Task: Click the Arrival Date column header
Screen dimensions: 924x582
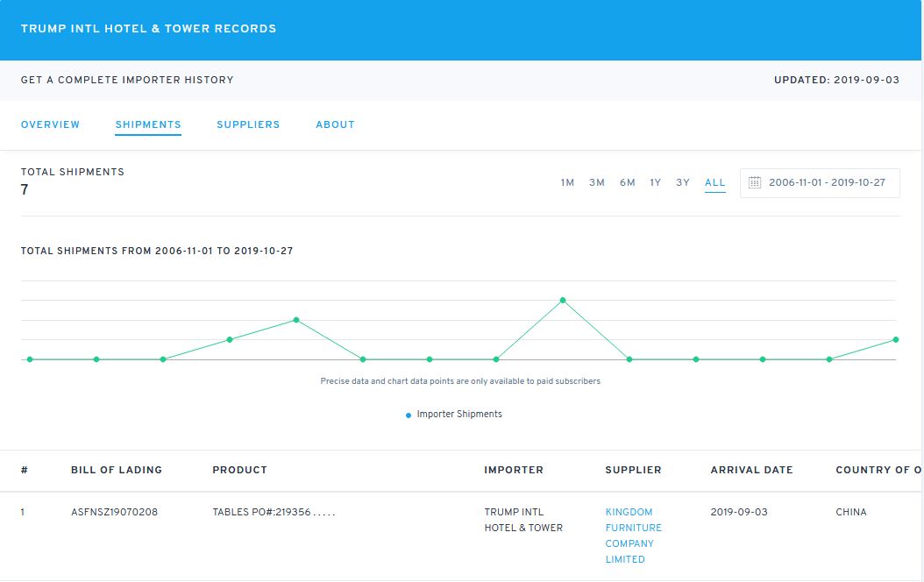Action: (751, 470)
